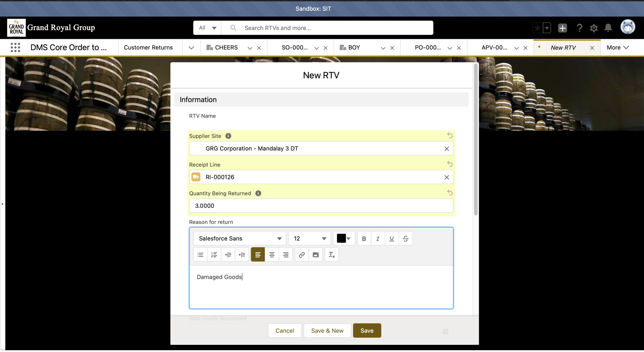This screenshot has width=644, height=352.
Task: Clear the RI-000126 receipt line selection
Action: [446, 177]
